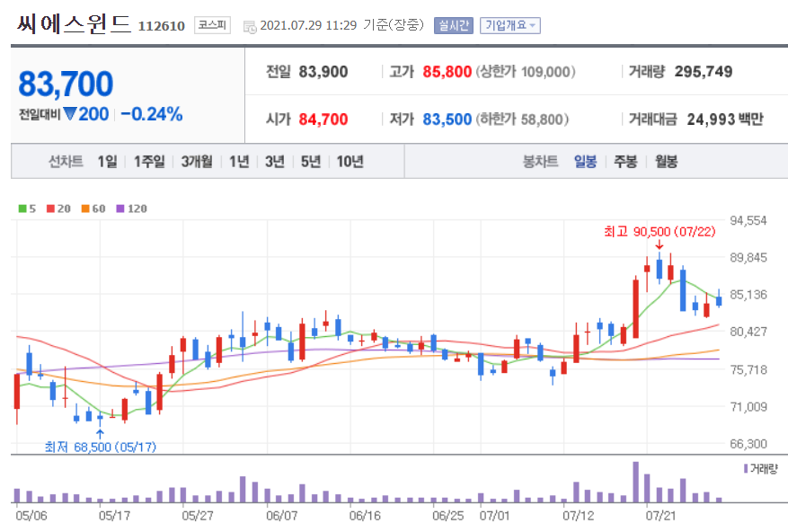788x532 pixels.
Task: Click the timestamp 2021.07.29 11:29
Action: click(x=308, y=25)
